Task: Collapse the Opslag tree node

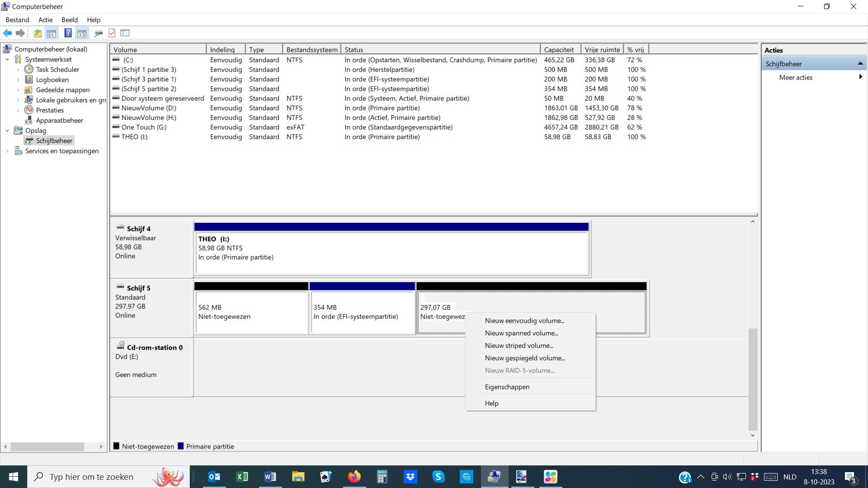Action: (x=7, y=131)
